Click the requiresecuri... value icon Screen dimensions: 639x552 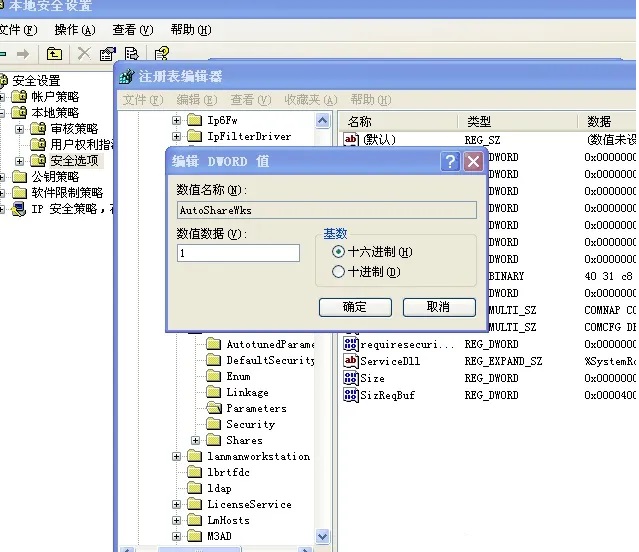click(351, 344)
